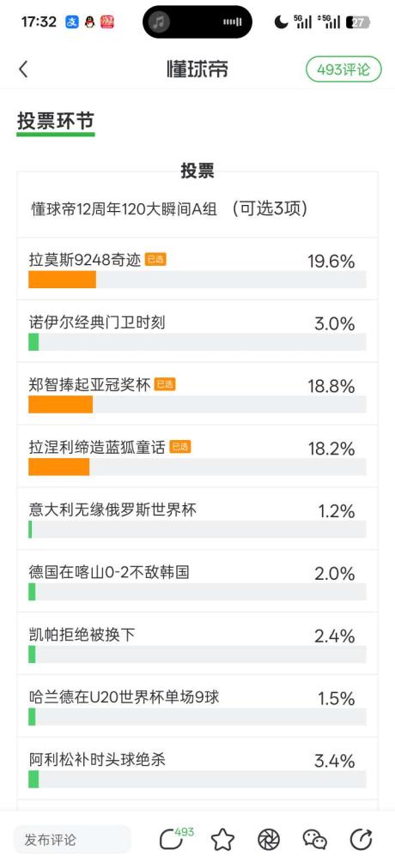This screenshot has width=395, height=868.
Task: Choose 哈兰德在U20世界杯单场9球 option
Action: [x=197, y=706]
